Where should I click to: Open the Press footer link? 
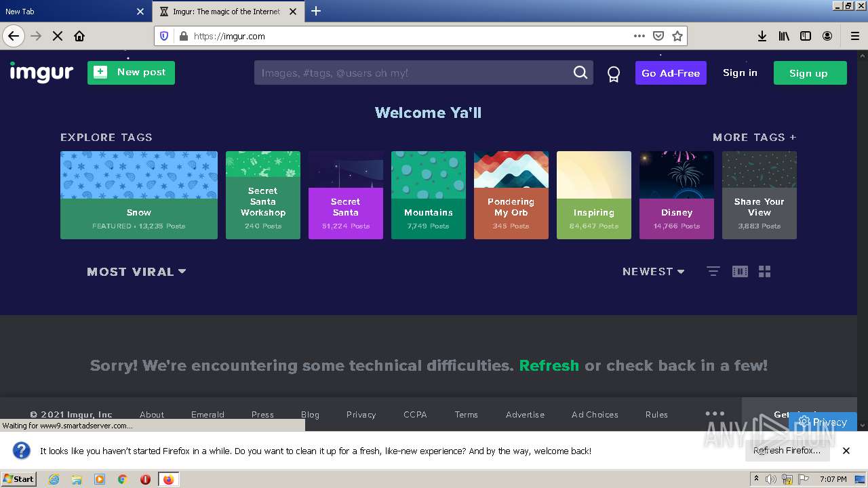(262, 414)
